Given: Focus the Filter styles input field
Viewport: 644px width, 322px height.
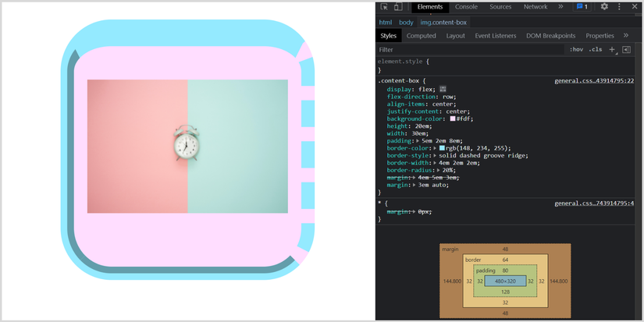Looking at the screenshot, I should [470, 50].
